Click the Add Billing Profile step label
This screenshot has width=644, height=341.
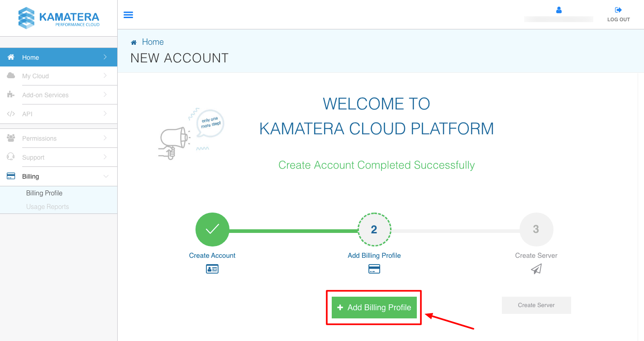point(374,256)
